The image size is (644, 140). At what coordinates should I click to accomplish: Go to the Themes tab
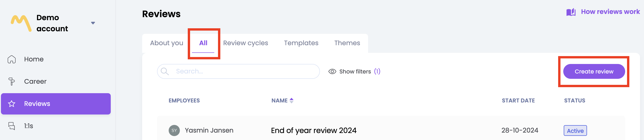coord(347,43)
